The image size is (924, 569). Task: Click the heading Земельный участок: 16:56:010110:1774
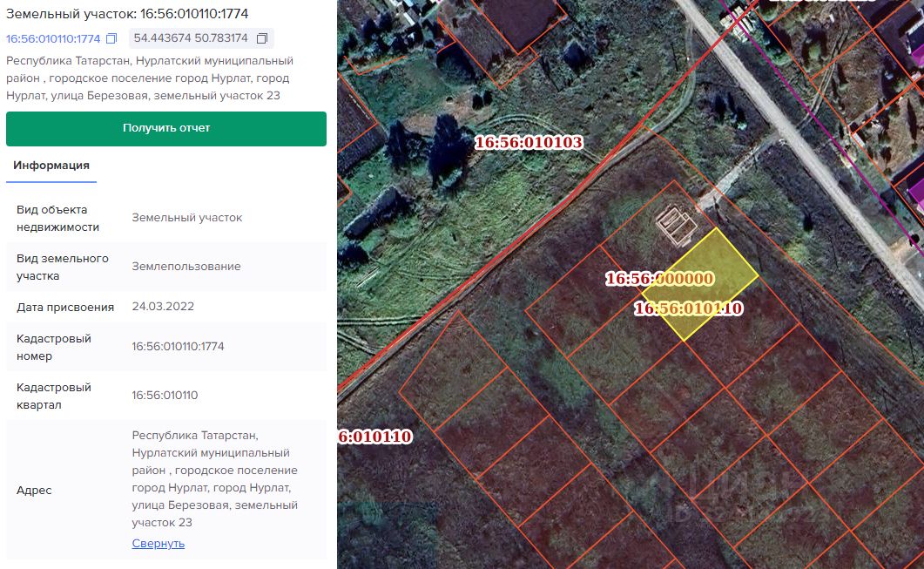(x=127, y=14)
